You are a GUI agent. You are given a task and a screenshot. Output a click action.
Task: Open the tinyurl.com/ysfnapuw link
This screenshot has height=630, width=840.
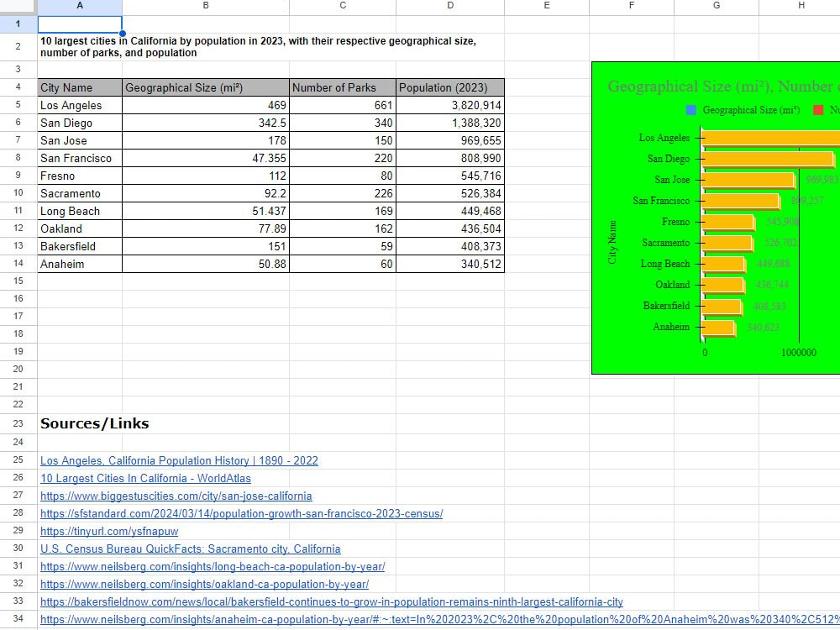[x=108, y=532]
